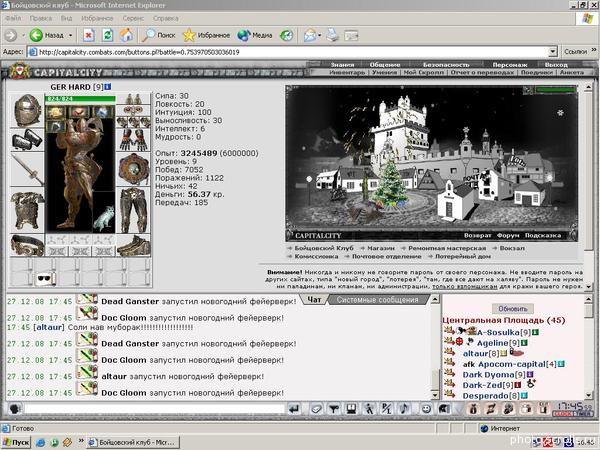Screen dimensions: 600x450
Task: Open the Форум link under the map
Action: 508,235
